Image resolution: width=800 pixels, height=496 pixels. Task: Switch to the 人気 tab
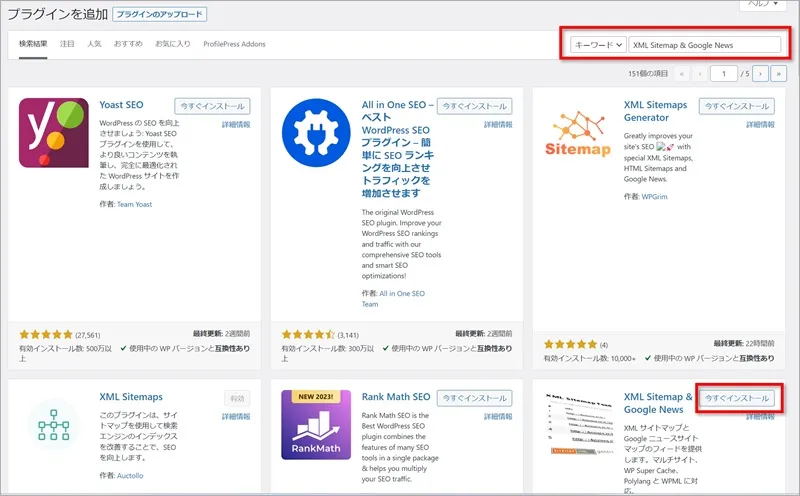pos(94,44)
